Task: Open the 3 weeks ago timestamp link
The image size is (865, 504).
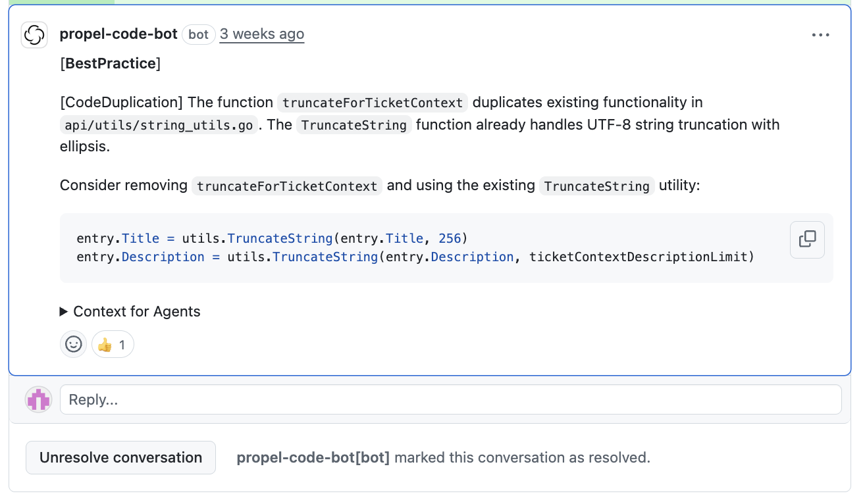Action: [261, 34]
